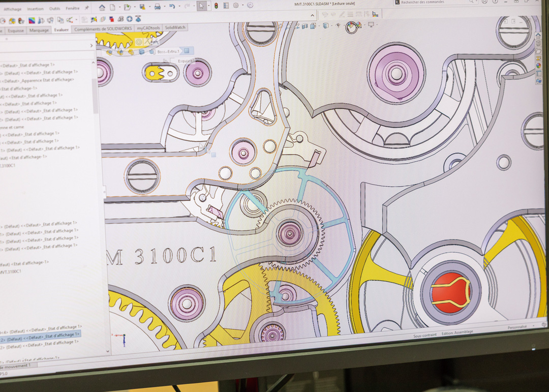Select the red component in the 3D model

pyautogui.click(x=450, y=292)
